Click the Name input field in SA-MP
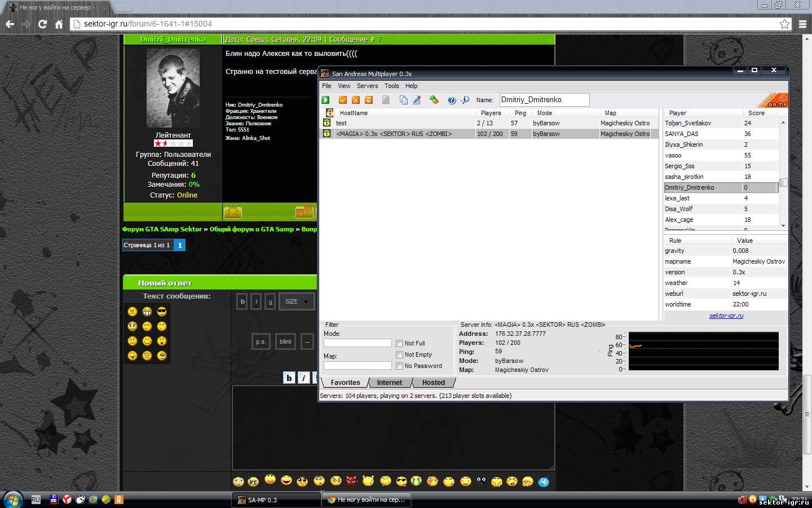 tap(544, 100)
